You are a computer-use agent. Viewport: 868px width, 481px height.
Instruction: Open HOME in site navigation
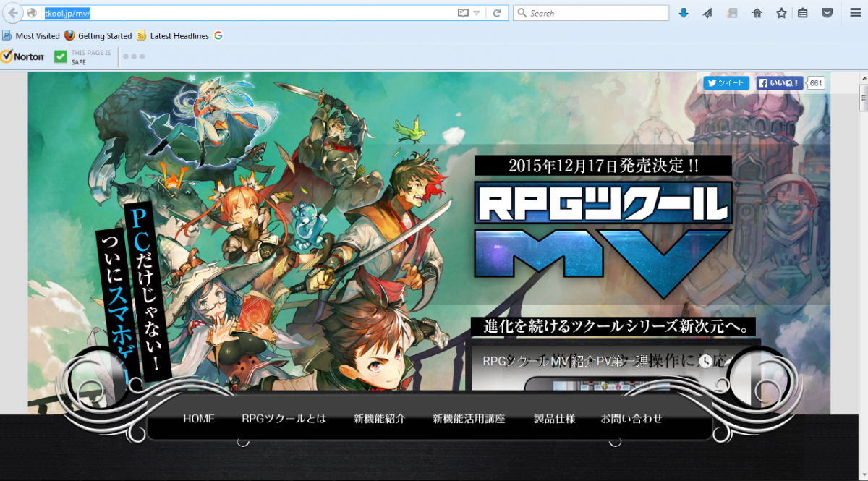pyautogui.click(x=199, y=419)
